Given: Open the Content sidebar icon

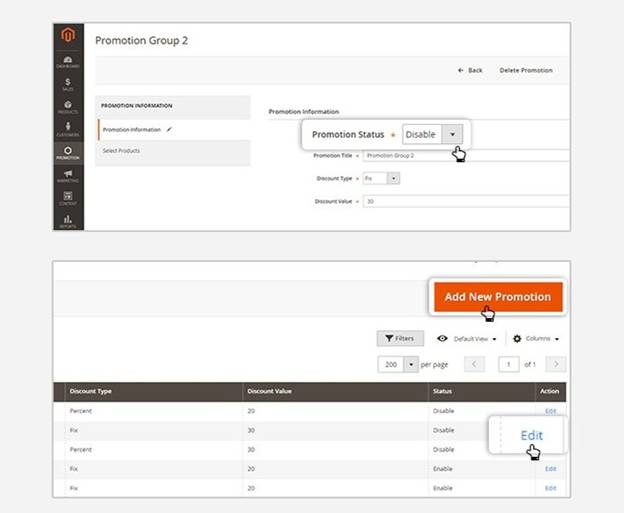Looking at the screenshot, I should click(68, 197).
